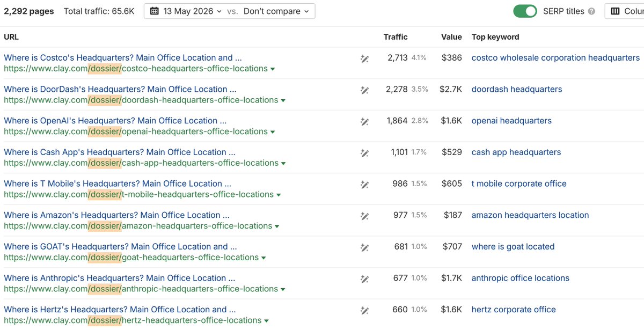
Task: Click keyword 'doordash headquarters'
Action: point(517,89)
